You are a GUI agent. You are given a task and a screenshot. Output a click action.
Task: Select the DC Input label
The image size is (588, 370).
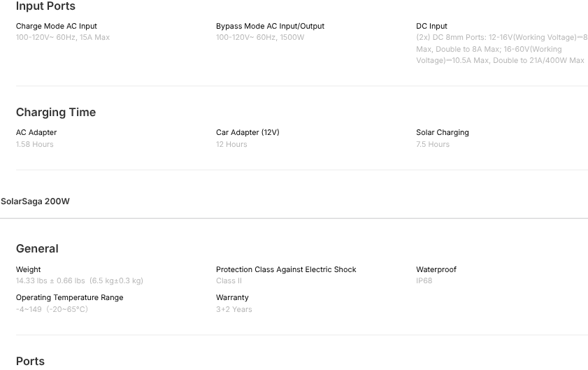pos(431,26)
